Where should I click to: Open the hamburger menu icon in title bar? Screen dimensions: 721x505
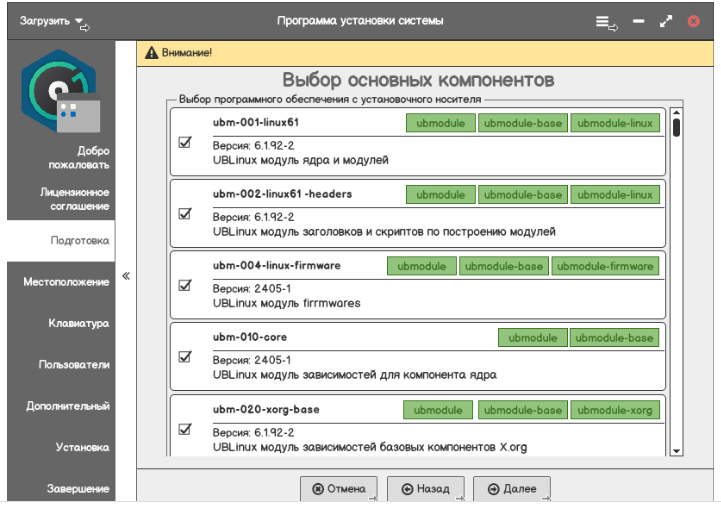603,21
